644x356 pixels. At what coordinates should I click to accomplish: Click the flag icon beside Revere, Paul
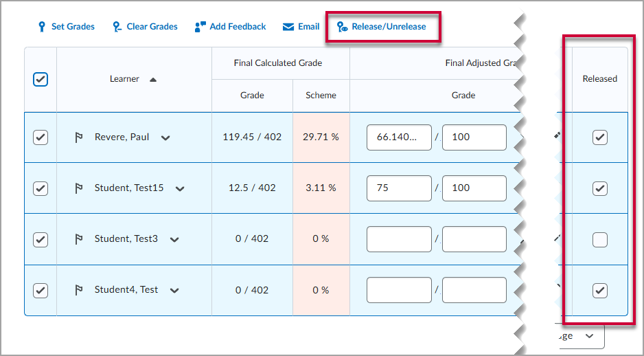click(79, 137)
